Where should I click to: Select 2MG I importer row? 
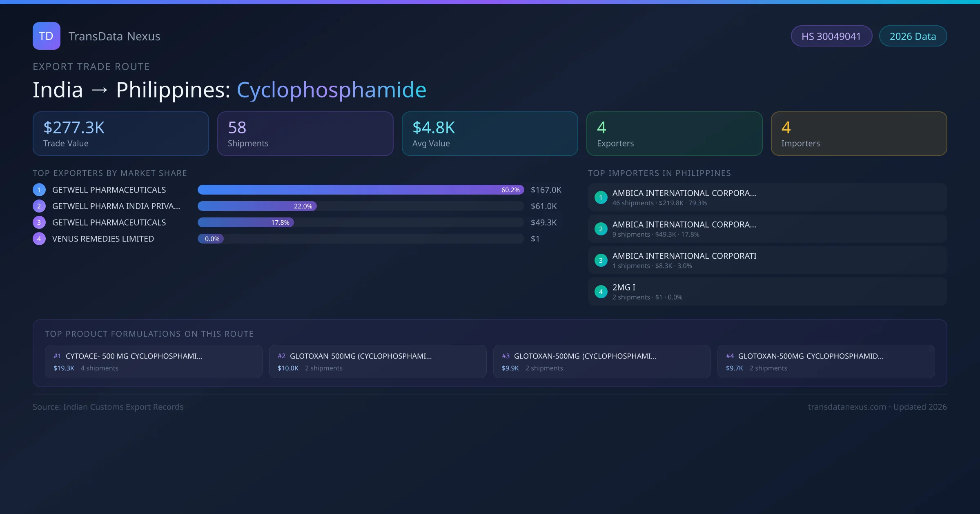coord(767,292)
